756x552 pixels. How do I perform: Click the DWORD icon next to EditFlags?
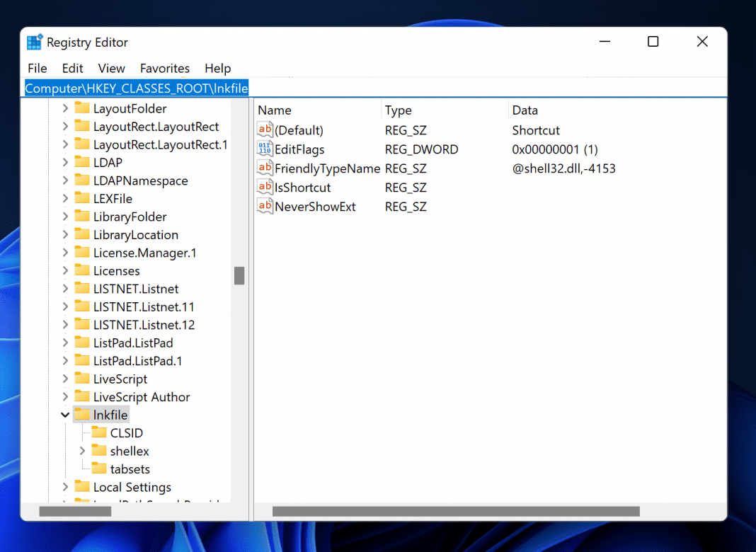264,149
